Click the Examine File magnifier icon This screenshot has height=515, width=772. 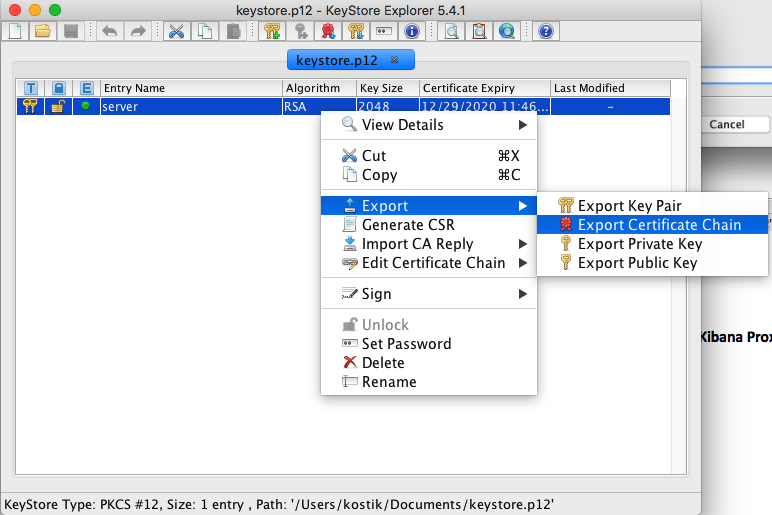pos(451,32)
